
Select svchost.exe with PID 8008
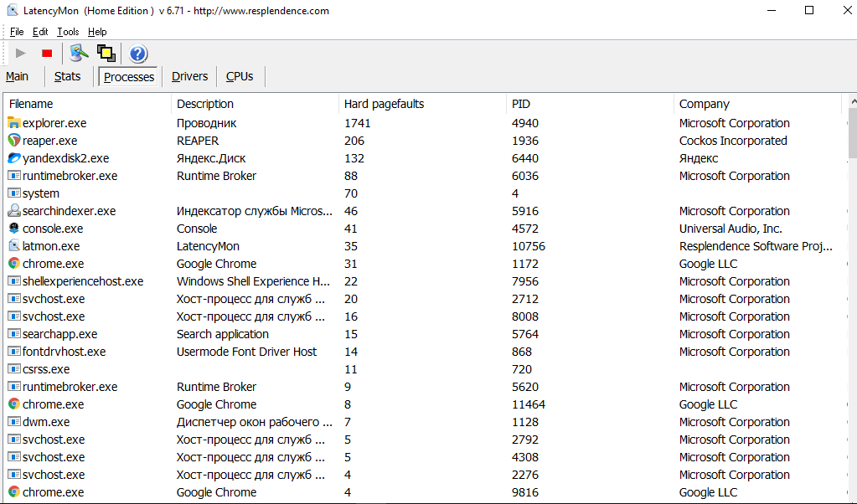pos(54,316)
